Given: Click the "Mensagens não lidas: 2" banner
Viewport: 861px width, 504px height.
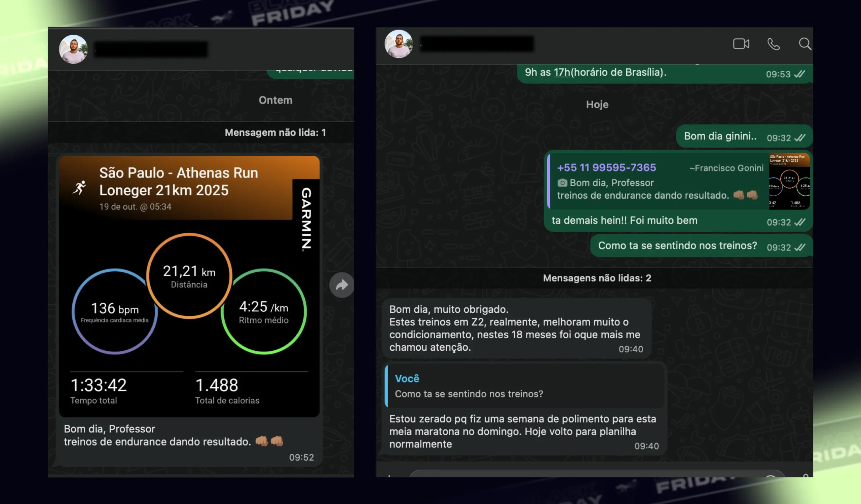Looking at the screenshot, I should 597,278.
